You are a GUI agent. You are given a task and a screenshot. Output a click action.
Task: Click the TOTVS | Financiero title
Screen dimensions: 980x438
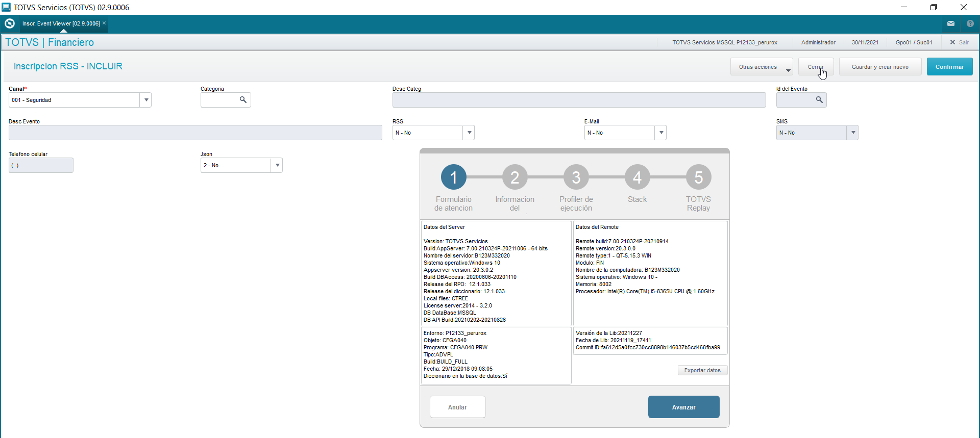pos(50,42)
